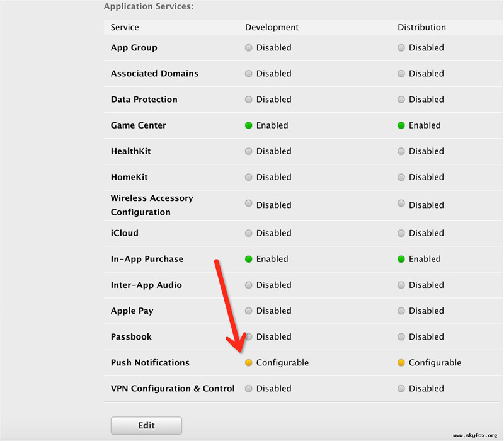Click Configurable text in Development column

pos(282,363)
